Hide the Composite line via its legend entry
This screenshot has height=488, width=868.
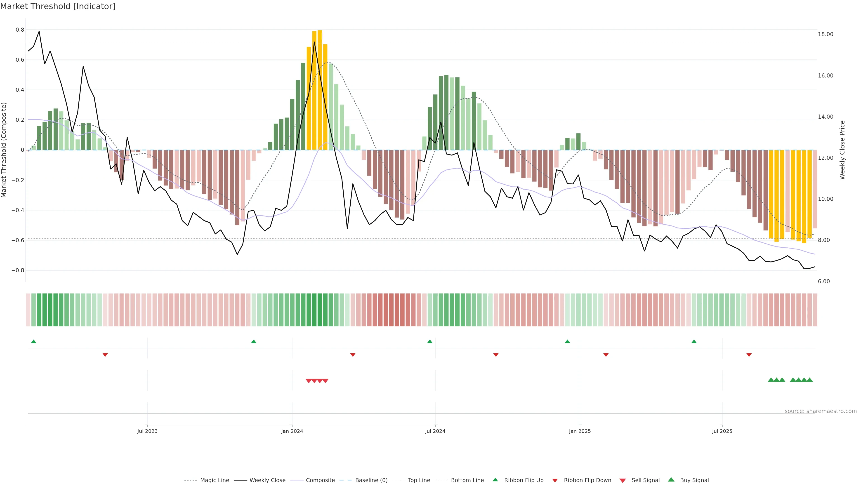click(x=320, y=480)
